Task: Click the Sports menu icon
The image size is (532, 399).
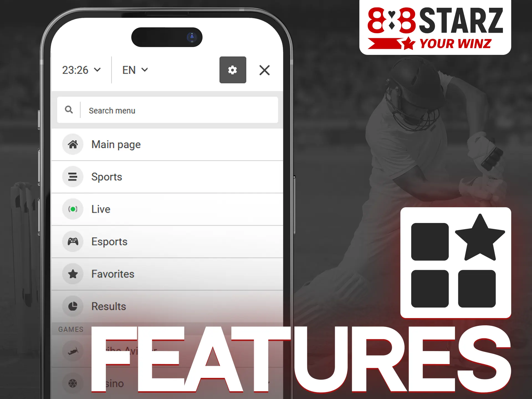Action: [x=72, y=177]
